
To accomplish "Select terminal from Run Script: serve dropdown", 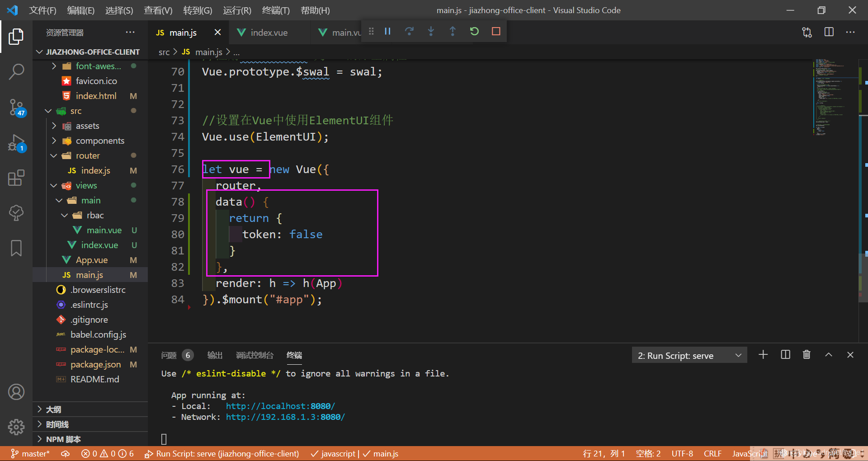I will tap(689, 355).
